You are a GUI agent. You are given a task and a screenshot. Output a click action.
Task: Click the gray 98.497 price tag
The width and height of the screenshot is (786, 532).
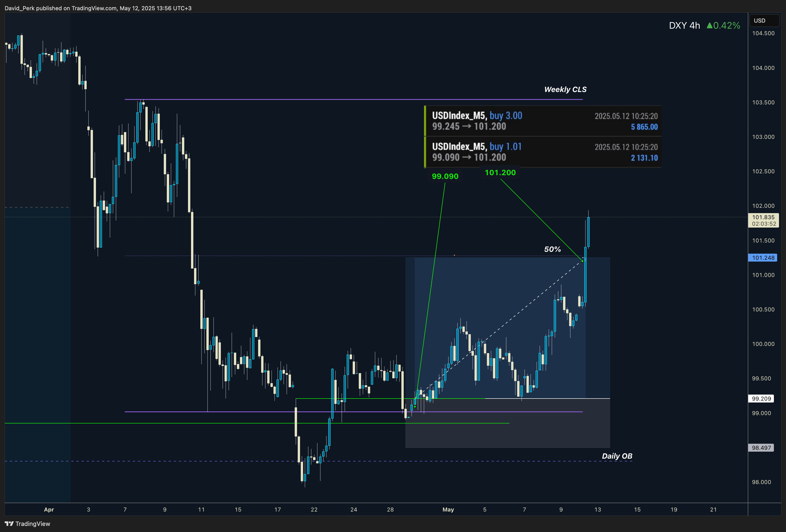[761, 448]
